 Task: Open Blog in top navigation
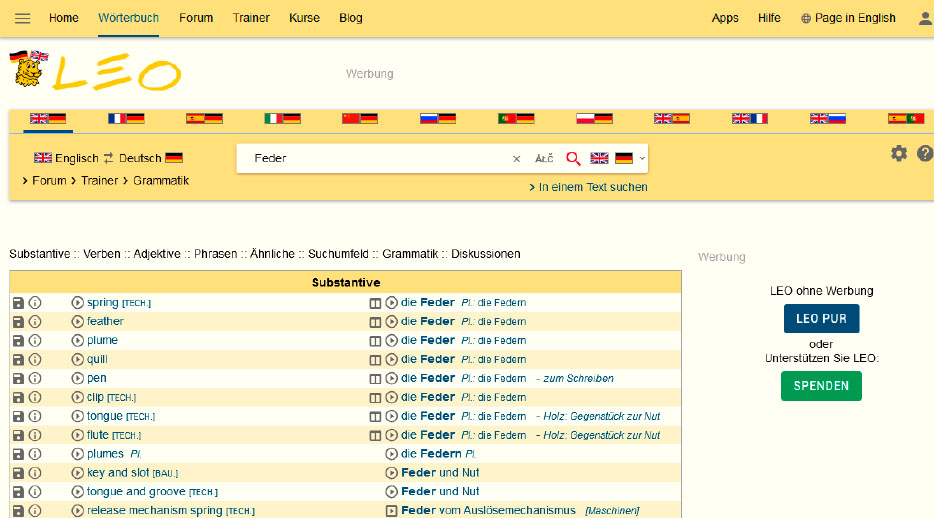click(351, 18)
